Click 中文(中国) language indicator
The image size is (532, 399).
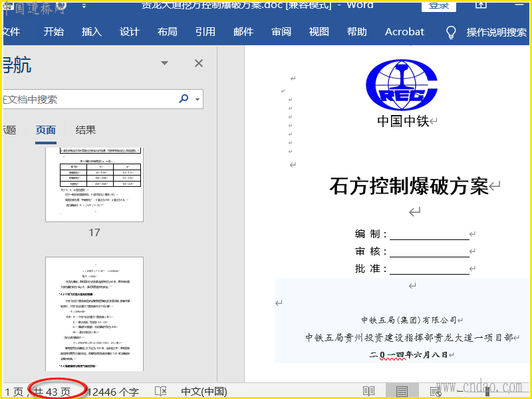[x=204, y=392]
